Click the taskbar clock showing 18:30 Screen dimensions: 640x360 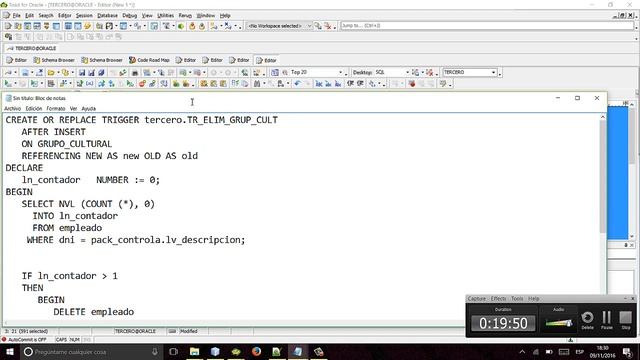coord(602,352)
